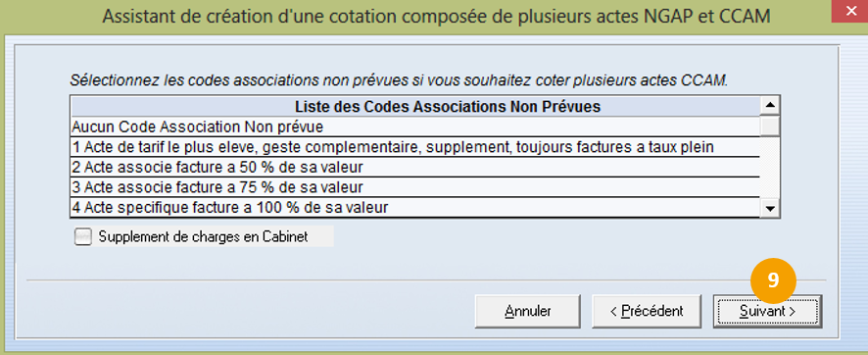
Task: Choose code 1 'Acte de tarif le plus eleve'
Action: (415, 147)
